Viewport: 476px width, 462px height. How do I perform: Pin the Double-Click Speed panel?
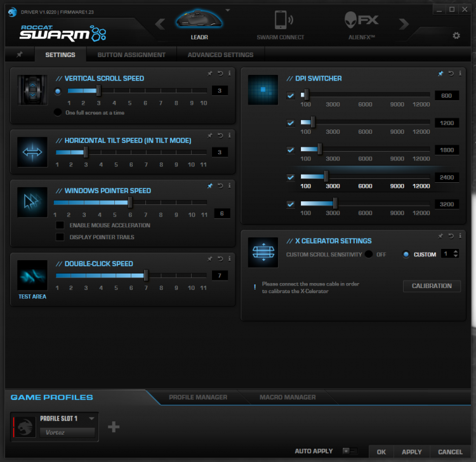(210, 259)
